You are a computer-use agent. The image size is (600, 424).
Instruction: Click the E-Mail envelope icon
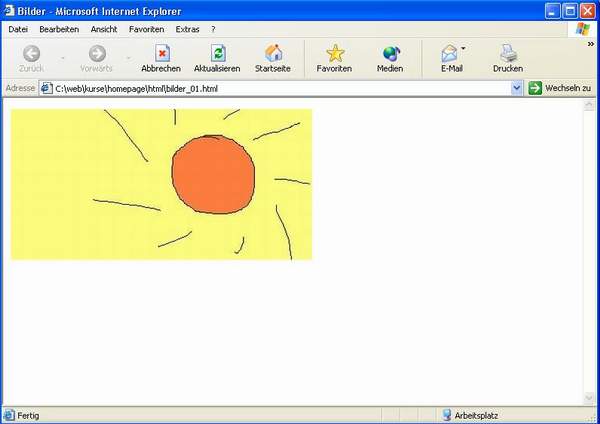pos(449,53)
